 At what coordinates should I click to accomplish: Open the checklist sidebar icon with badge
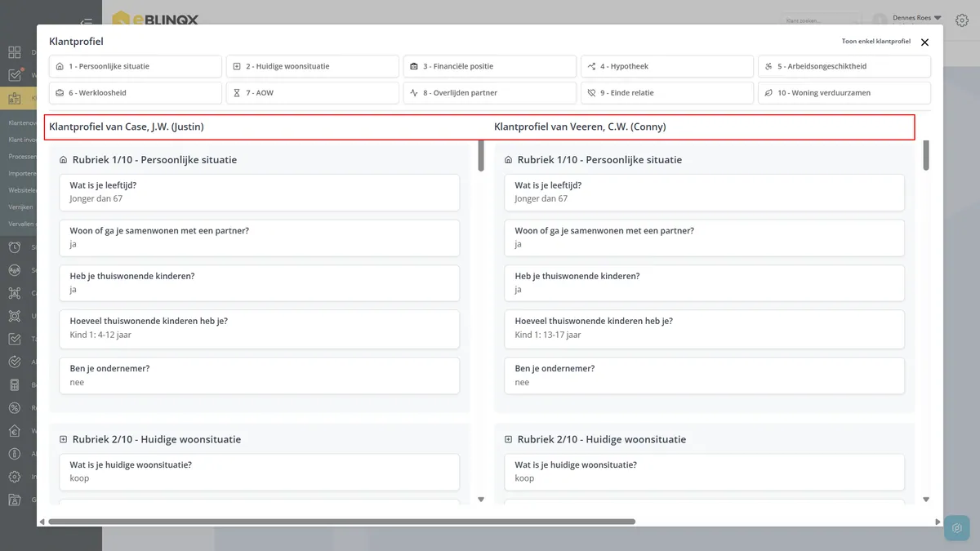coord(15,75)
